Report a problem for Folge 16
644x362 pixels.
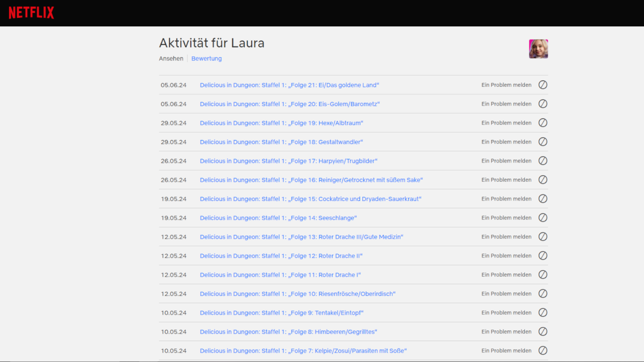[506, 180]
